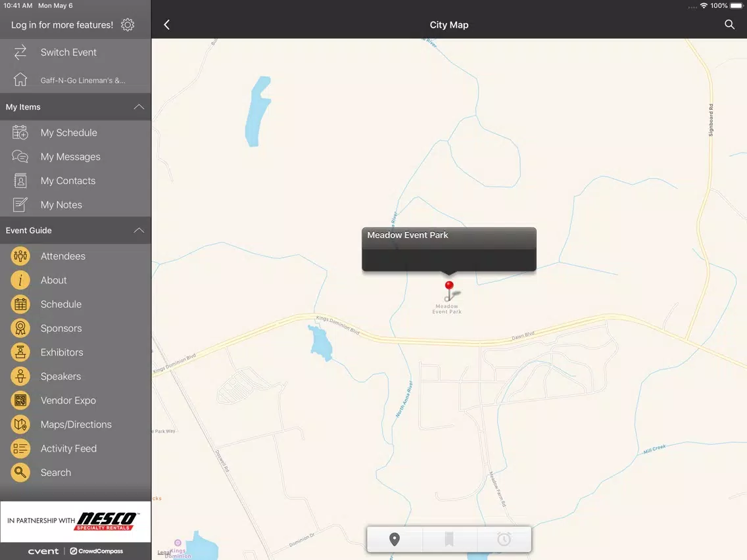Tap the Vendor Expo floor plan icon
This screenshot has width=747, height=560.
[20, 400]
